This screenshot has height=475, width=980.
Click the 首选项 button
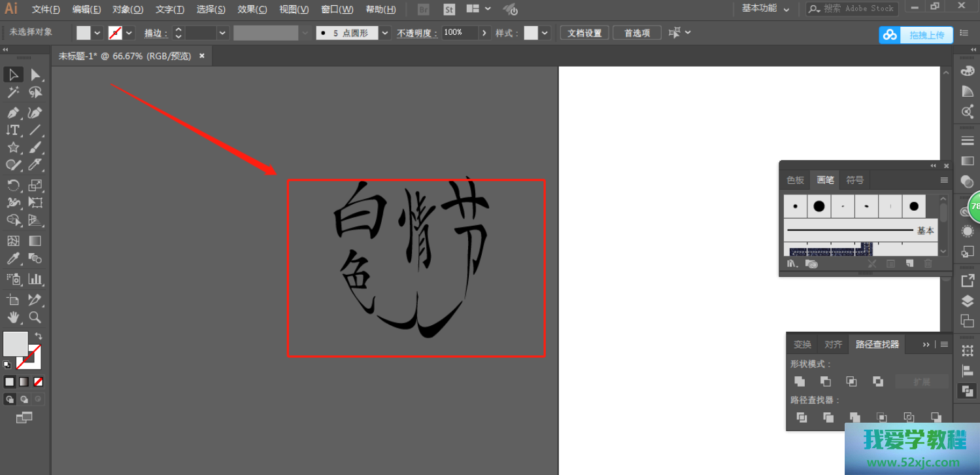(637, 33)
